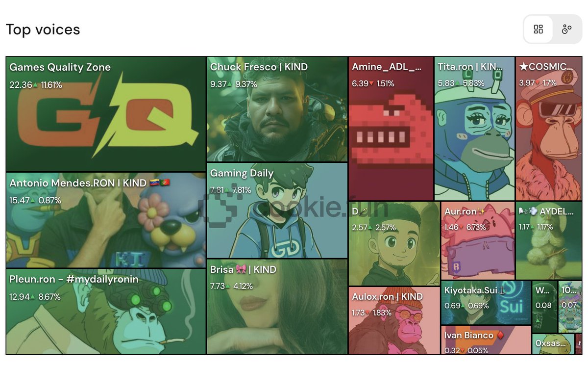This screenshot has height=367, width=588.
Task: Click the 4.12% change on Brisa
Action: [243, 286]
